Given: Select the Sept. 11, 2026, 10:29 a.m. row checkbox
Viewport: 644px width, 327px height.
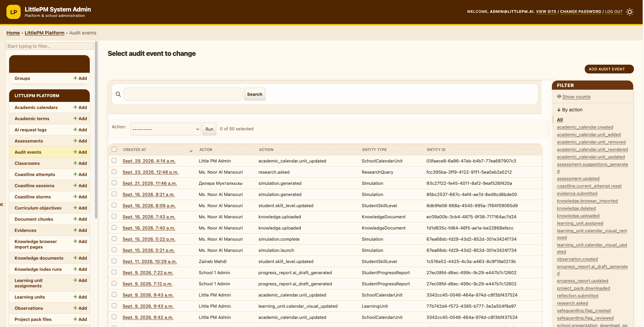Looking at the screenshot, I should tap(114, 261).
